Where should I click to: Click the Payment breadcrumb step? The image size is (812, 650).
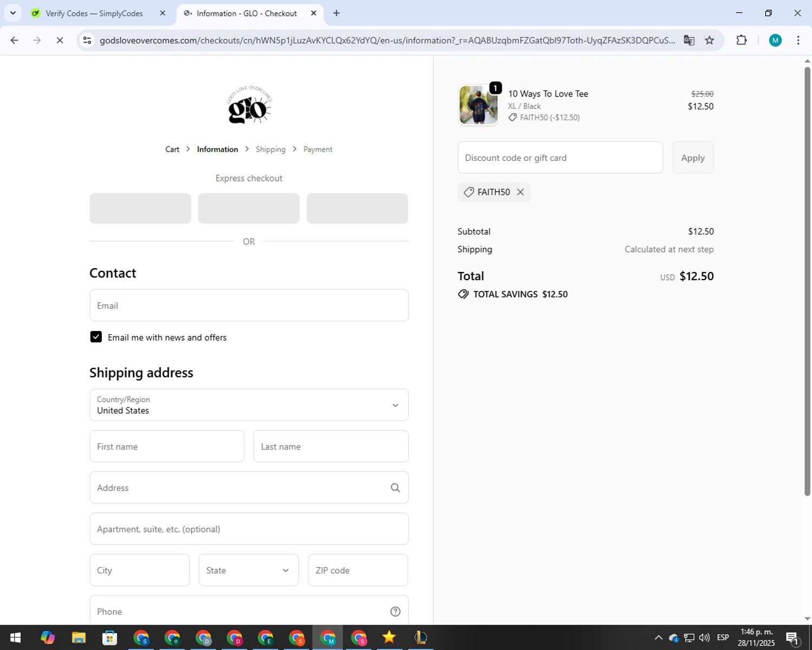tap(318, 149)
